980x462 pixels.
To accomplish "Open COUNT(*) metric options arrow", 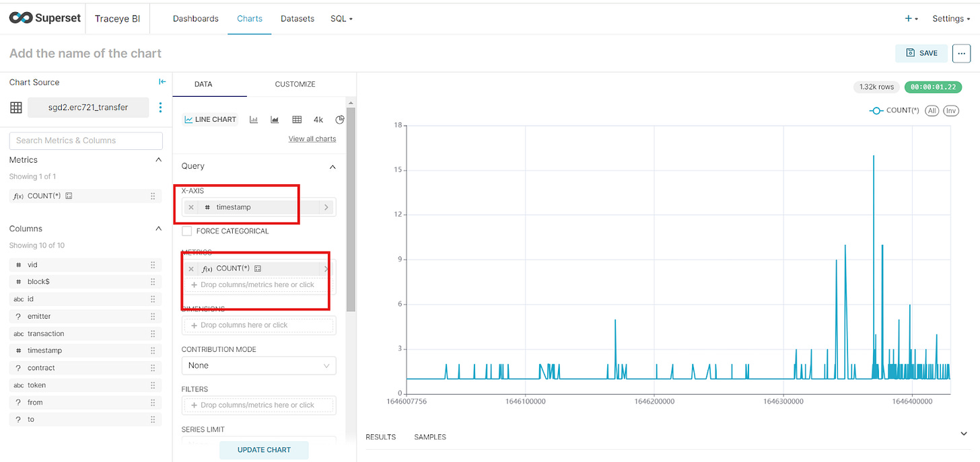I will click(326, 268).
